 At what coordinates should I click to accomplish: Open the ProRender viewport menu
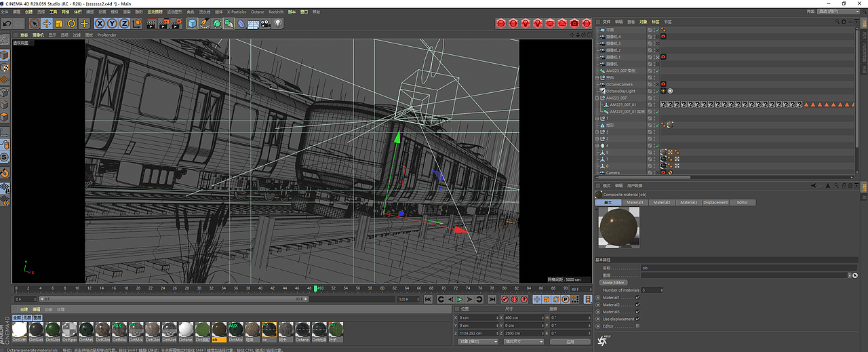(x=107, y=35)
